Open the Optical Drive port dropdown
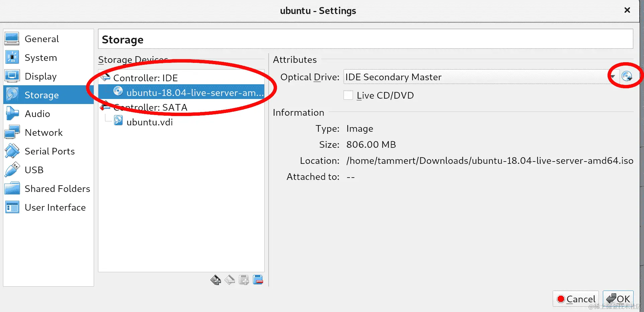 point(481,77)
